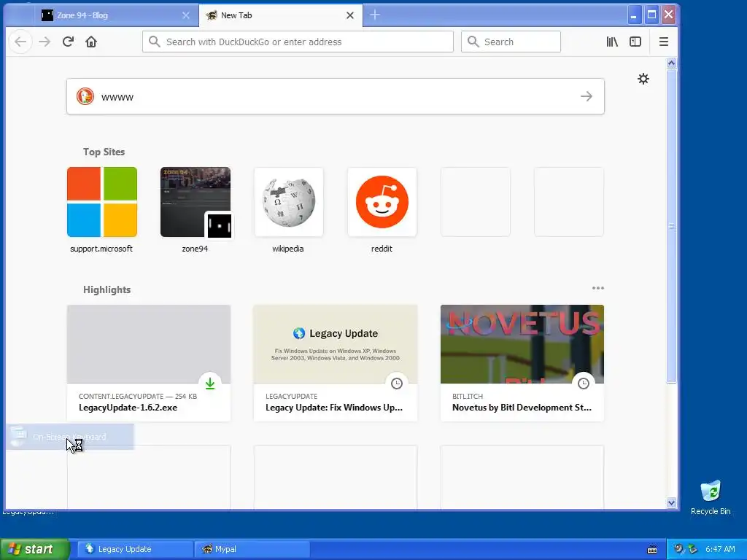The image size is (747, 560).
Task: Focus the address bar field
Action: [298, 42]
